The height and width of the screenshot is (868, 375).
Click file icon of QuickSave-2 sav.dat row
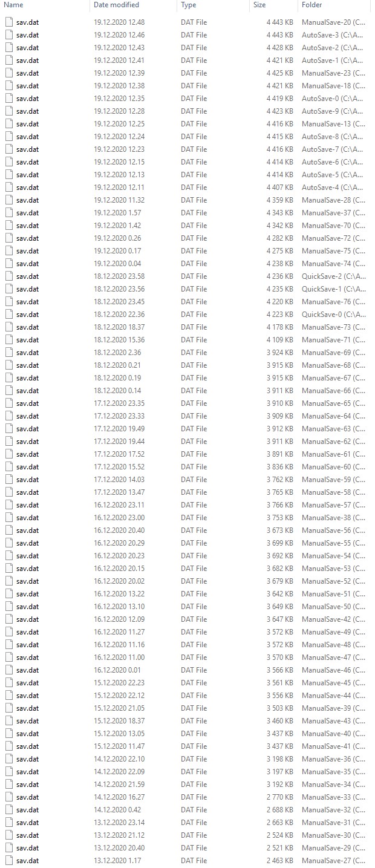point(8,276)
